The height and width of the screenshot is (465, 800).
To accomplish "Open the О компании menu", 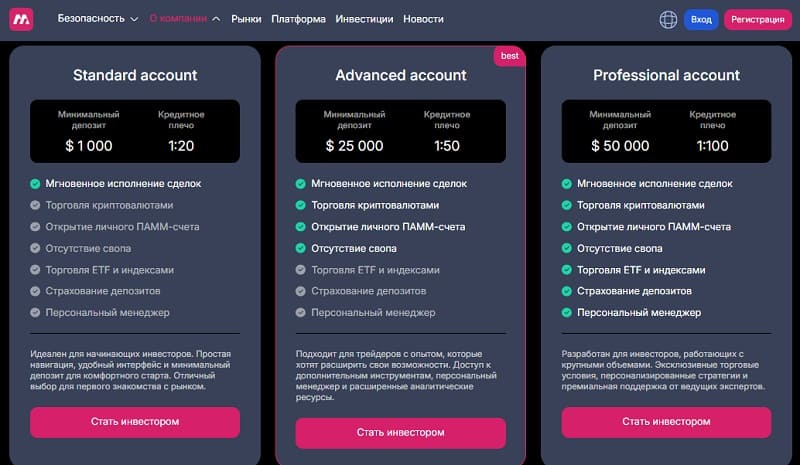I will tap(178, 19).
